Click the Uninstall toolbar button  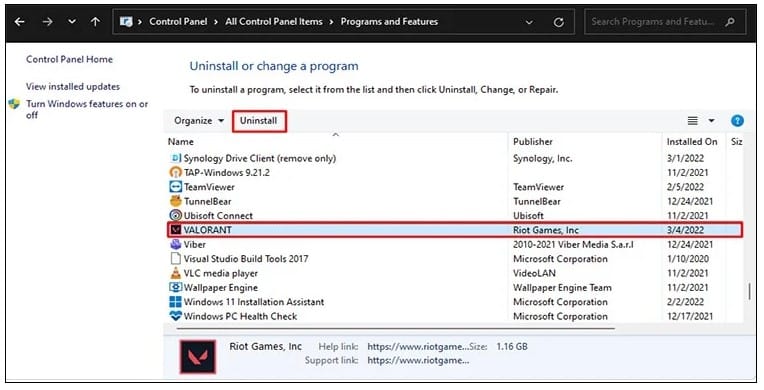coord(259,121)
